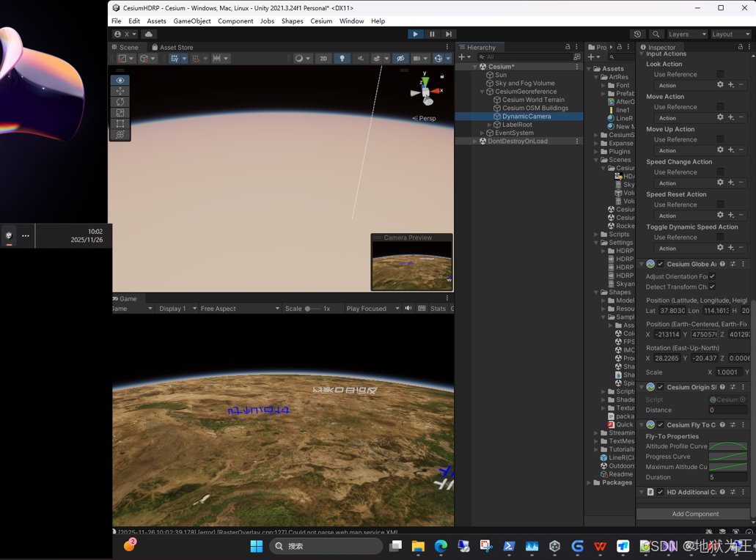Select the Rect tool in Scene toolbar
Screen dimensions: 756x560
tap(120, 123)
